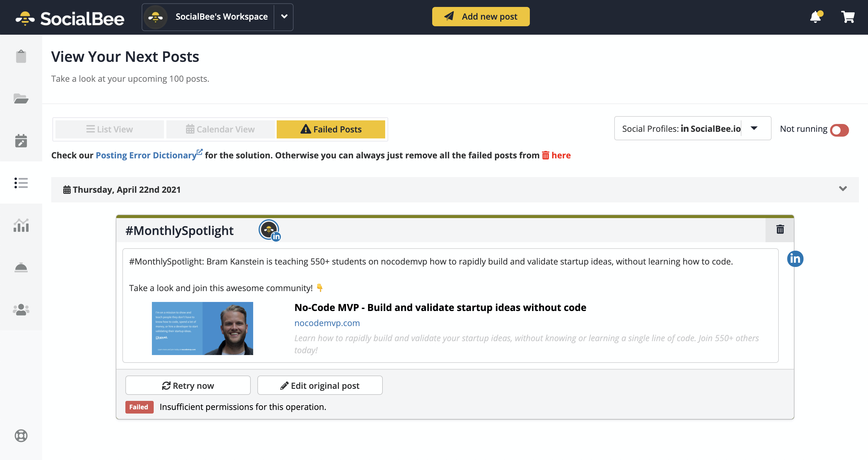Click the help lifebuoy icon

coord(21,435)
